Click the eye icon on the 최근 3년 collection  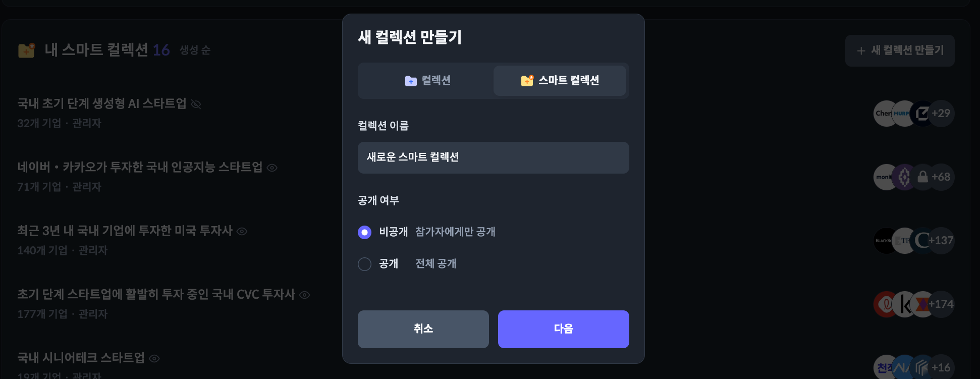point(243,232)
